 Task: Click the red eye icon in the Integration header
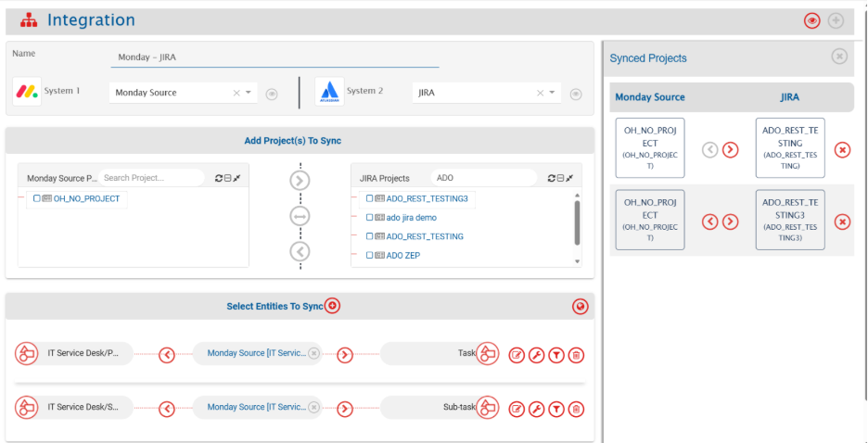[x=812, y=20]
